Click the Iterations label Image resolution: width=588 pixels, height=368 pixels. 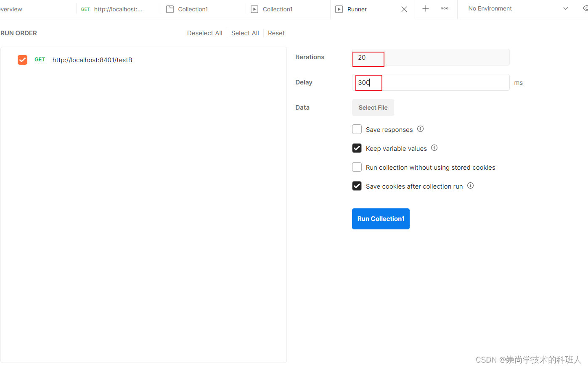310,57
